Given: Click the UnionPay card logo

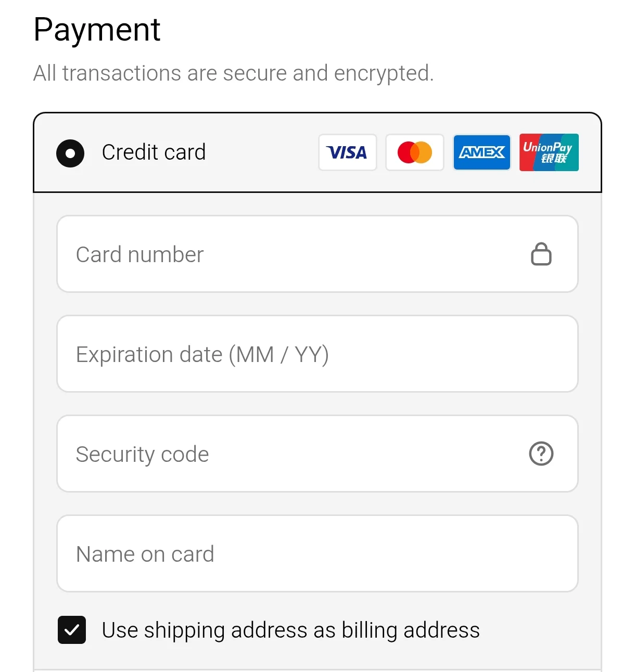Looking at the screenshot, I should click(x=549, y=152).
